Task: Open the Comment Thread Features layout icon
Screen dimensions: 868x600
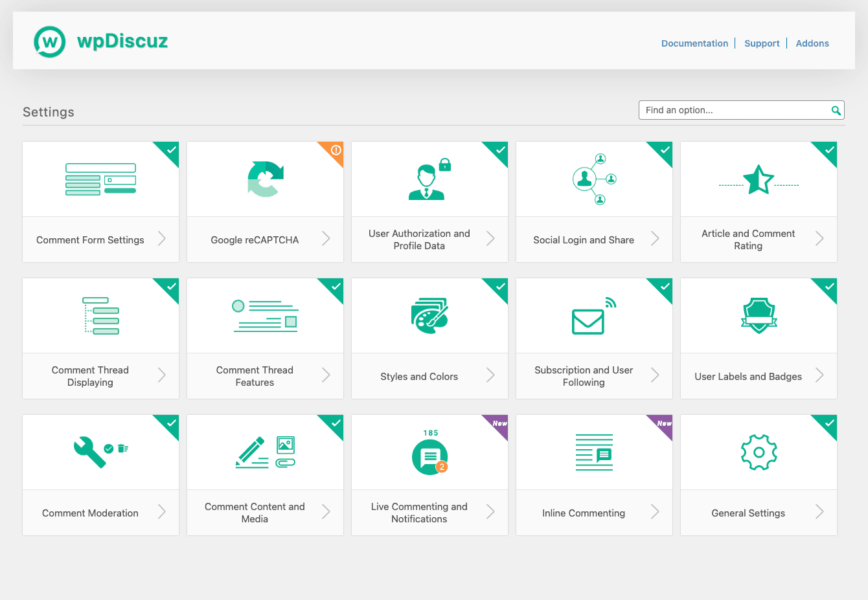Action: click(266, 316)
